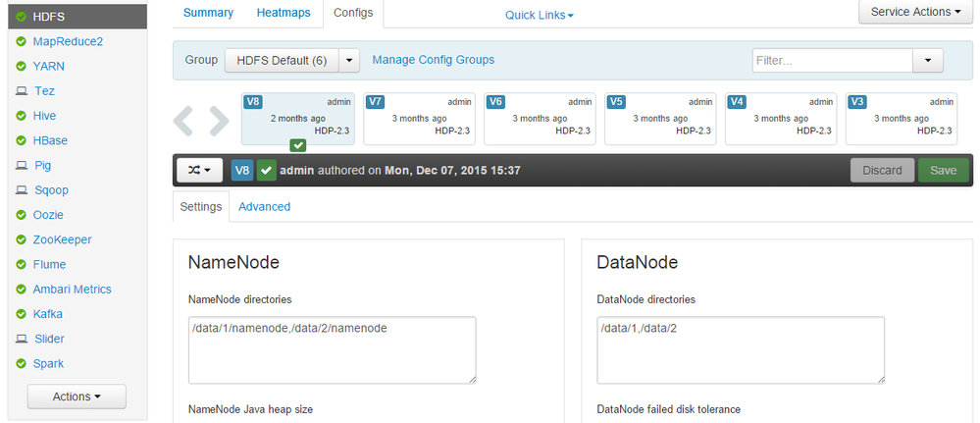Open the Advanced sub-tab

point(265,206)
